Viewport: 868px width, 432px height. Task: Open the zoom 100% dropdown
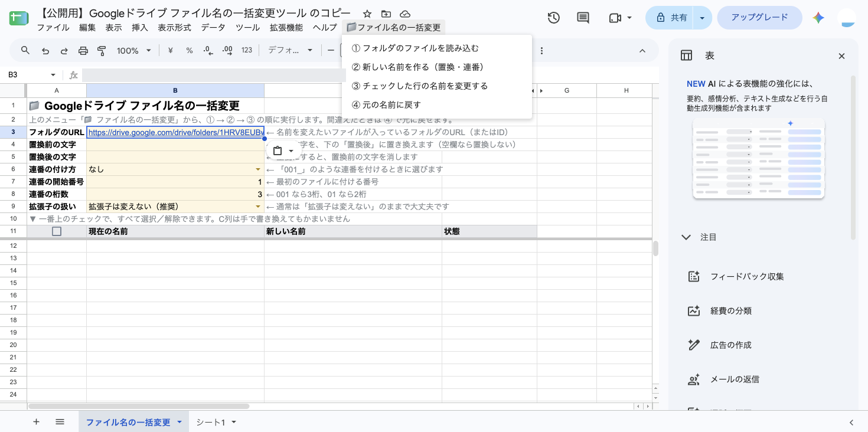(134, 50)
